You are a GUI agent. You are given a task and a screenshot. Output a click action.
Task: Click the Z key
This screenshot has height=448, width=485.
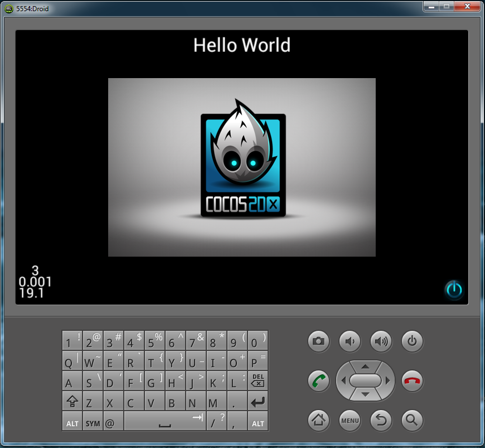coord(93,401)
